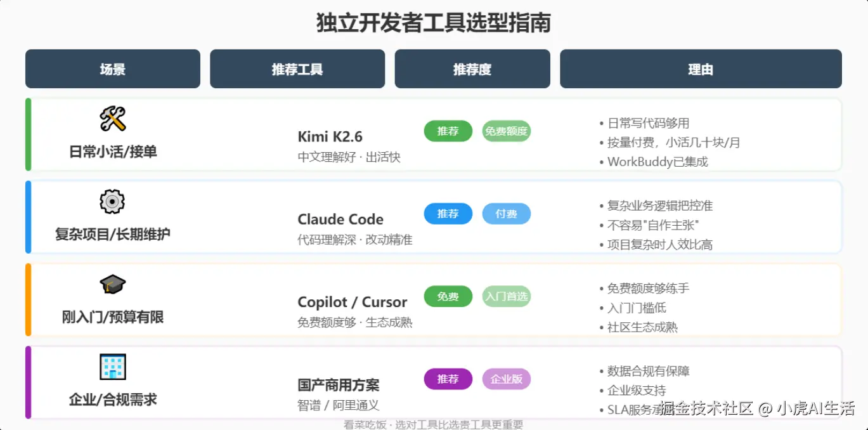The height and width of the screenshot is (430, 868).
Task: Click the reason 数据合规有保障
Action: 644,371
